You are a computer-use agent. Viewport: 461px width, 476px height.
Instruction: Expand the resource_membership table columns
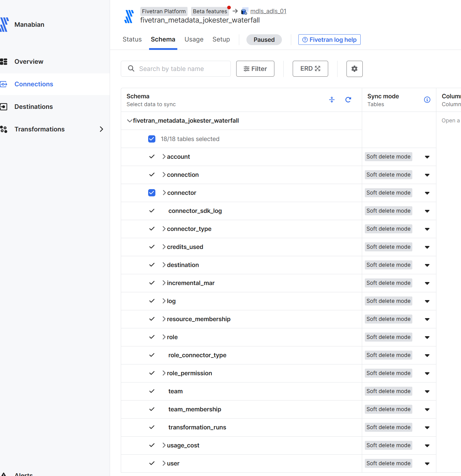click(x=164, y=319)
